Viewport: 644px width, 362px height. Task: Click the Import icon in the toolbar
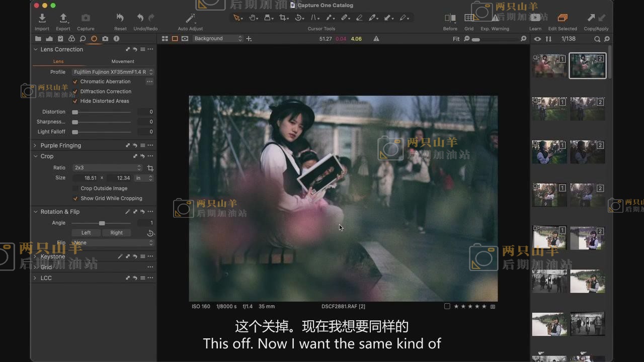(42, 18)
